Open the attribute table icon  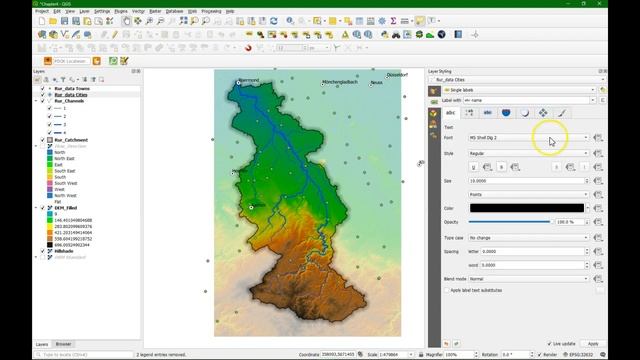click(359, 21)
